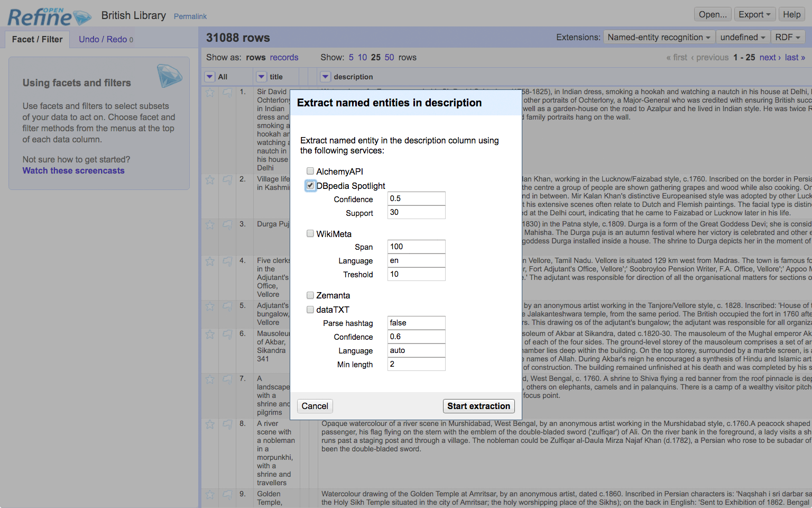Cancel the extraction dialog
The width and height of the screenshot is (812, 508).
315,406
